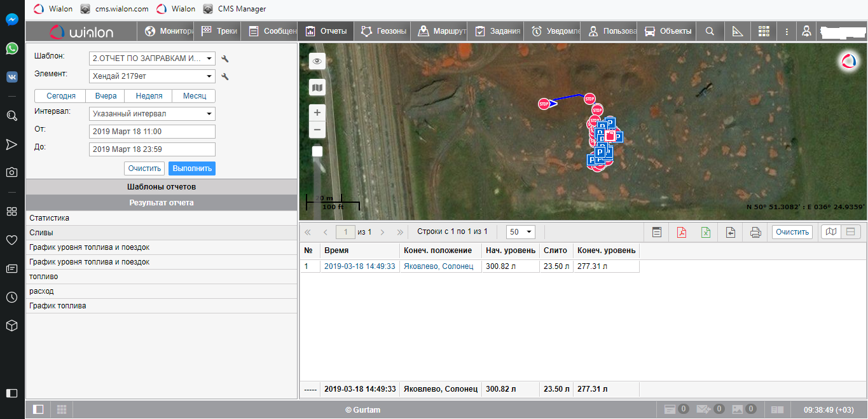Open the Треки tab
868x419 pixels.
click(219, 31)
